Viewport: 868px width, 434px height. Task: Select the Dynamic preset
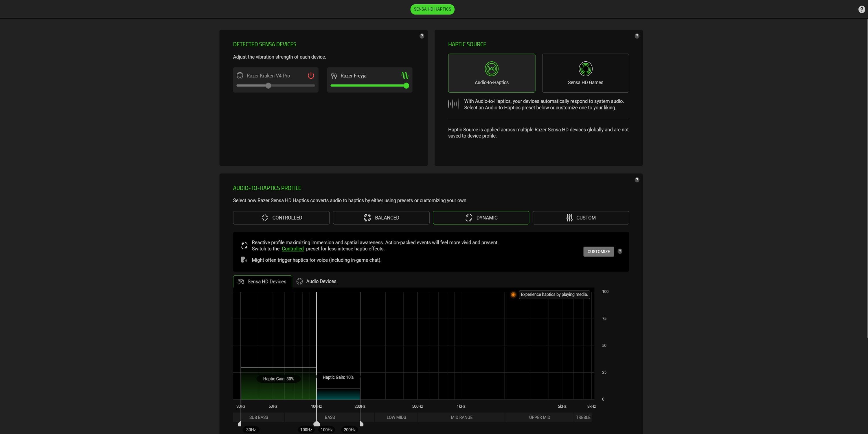481,218
